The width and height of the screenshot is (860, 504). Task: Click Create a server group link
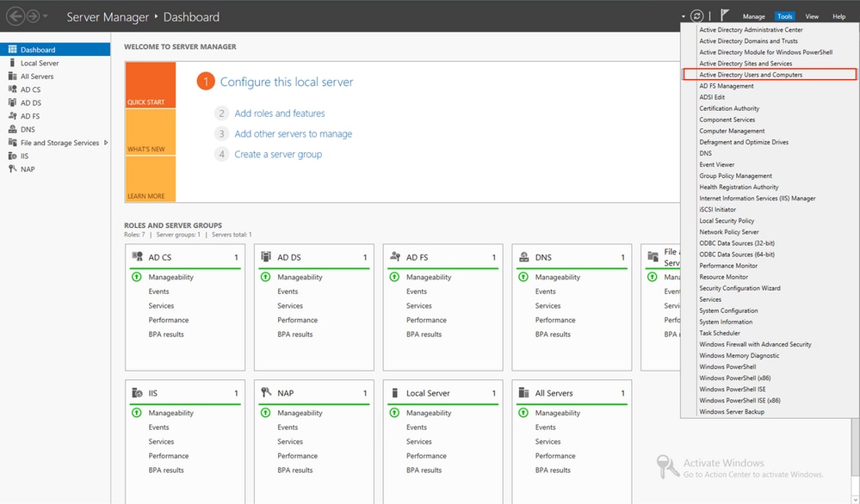pos(278,155)
